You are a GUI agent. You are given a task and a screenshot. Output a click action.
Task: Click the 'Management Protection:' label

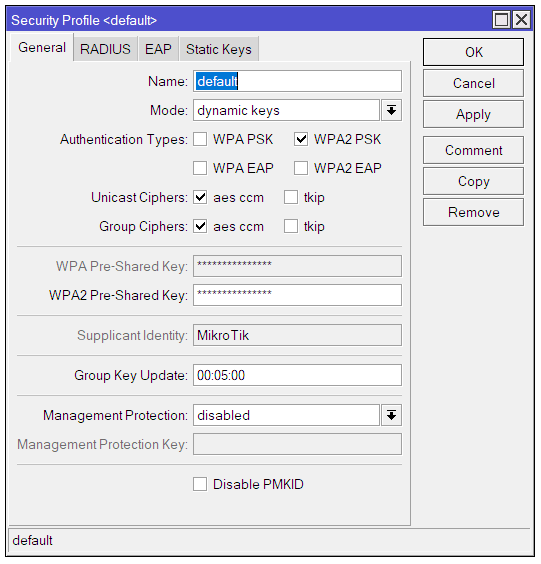(115, 415)
